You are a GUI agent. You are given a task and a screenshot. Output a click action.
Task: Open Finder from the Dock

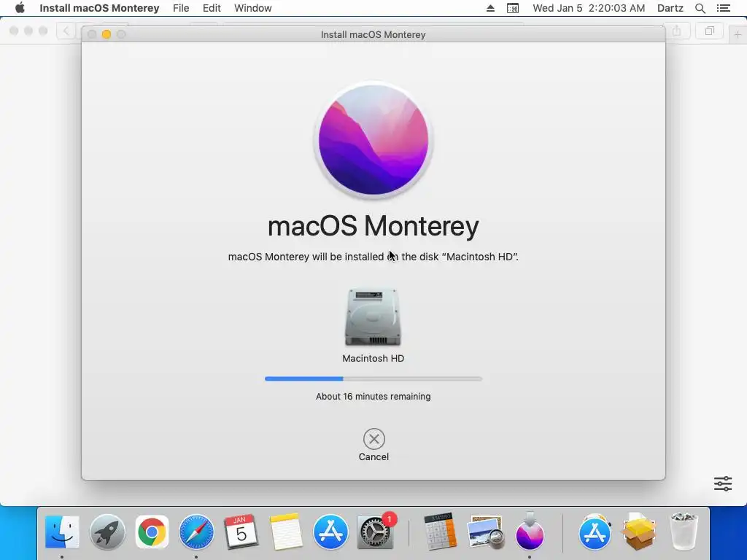pos(62,532)
